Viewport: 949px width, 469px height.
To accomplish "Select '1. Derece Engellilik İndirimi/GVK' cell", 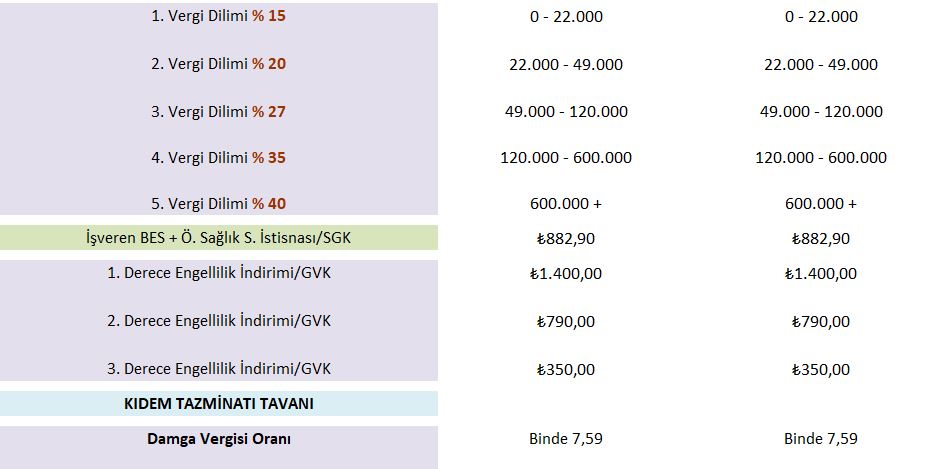I will (x=218, y=273).
